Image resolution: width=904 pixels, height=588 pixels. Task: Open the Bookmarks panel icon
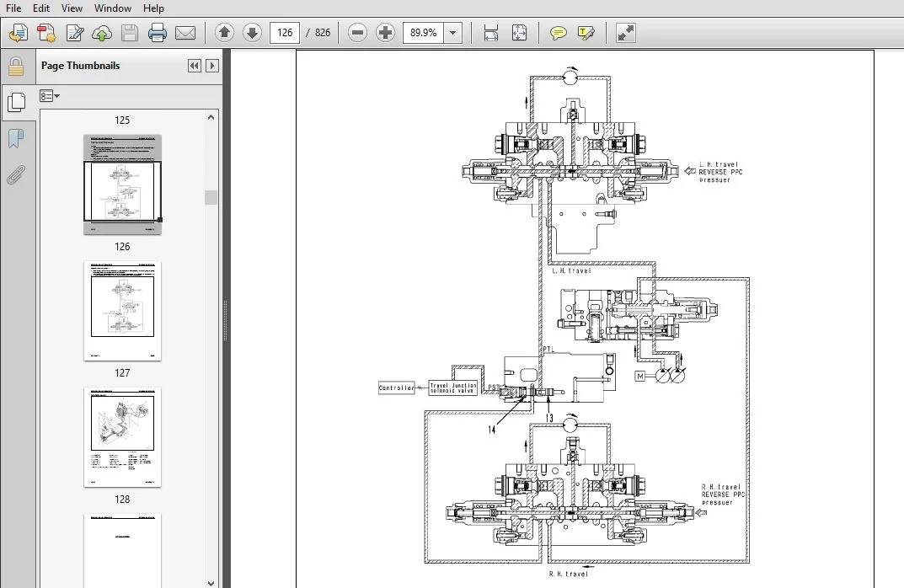pos(16,138)
